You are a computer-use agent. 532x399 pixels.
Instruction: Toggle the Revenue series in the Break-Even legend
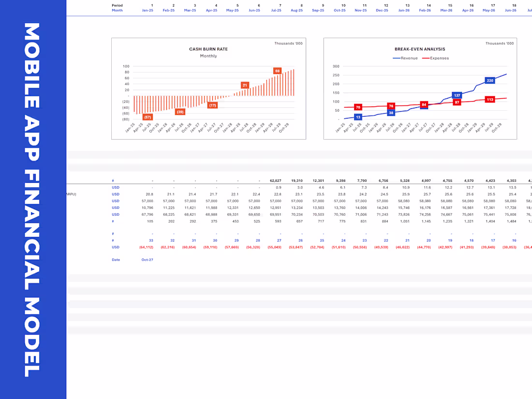coord(410,58)
